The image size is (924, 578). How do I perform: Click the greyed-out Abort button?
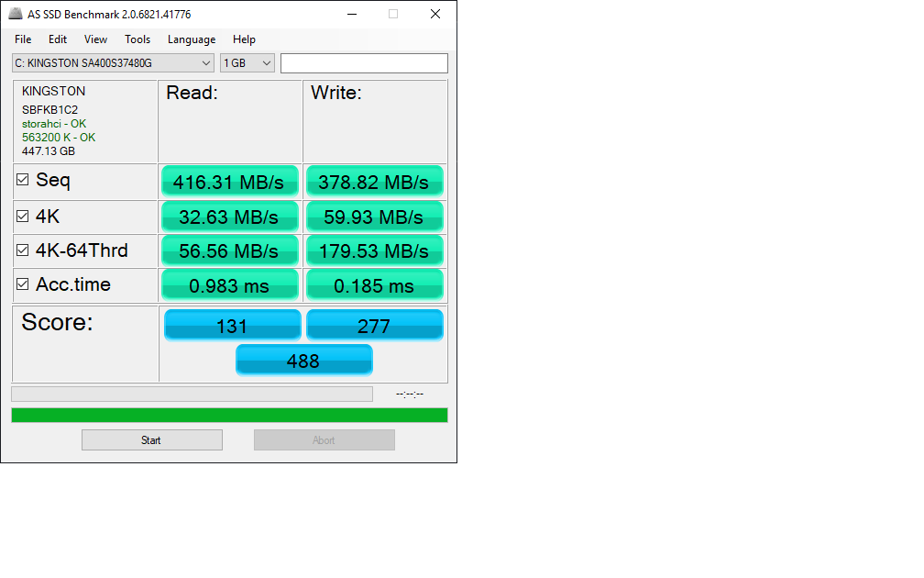pyautogui.click(x=324, y=440)
